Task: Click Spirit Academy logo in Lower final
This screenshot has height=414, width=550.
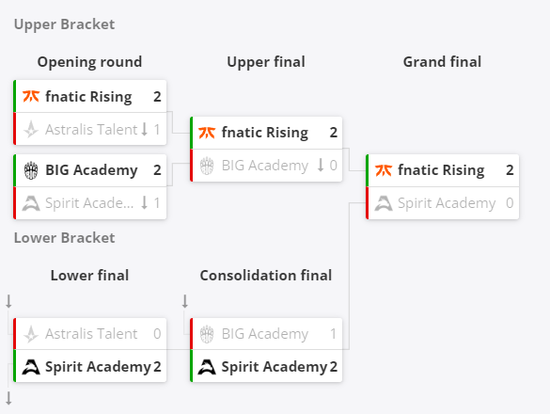Action: click(31, 367)
